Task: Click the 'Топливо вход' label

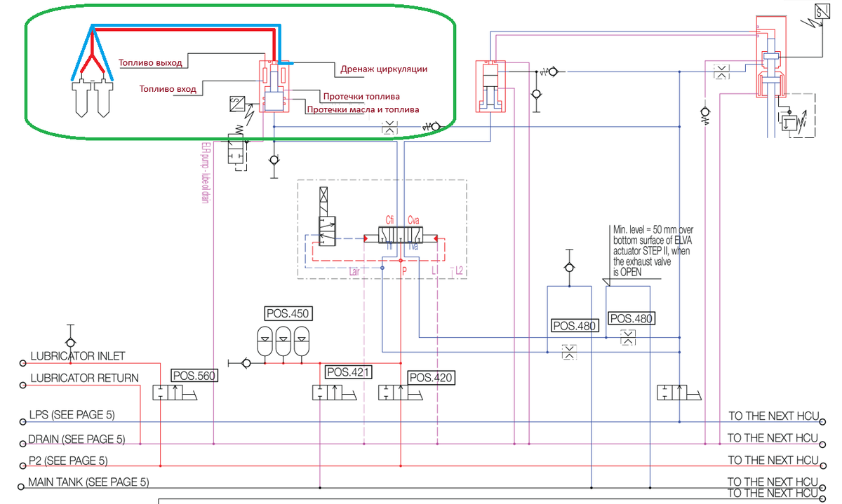Action: [167, 89]
